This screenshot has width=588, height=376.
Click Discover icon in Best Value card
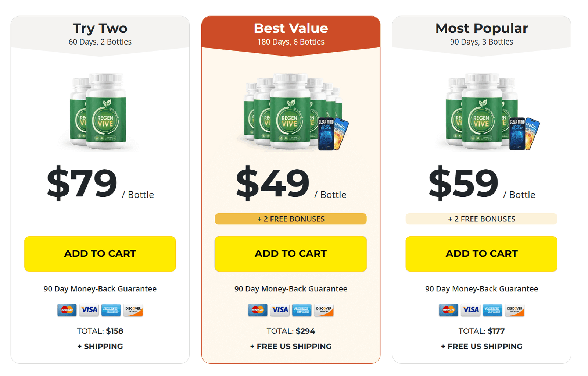tap(324, 310)
